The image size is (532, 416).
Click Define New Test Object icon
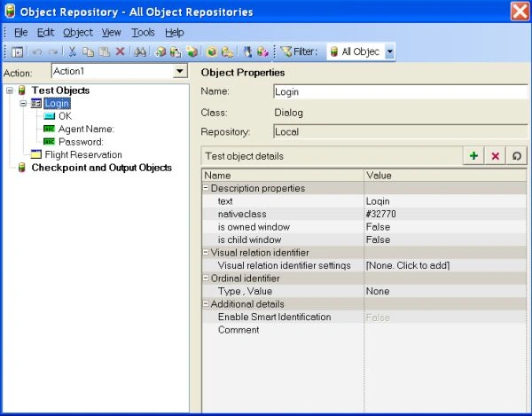click(x=192, y=51)
